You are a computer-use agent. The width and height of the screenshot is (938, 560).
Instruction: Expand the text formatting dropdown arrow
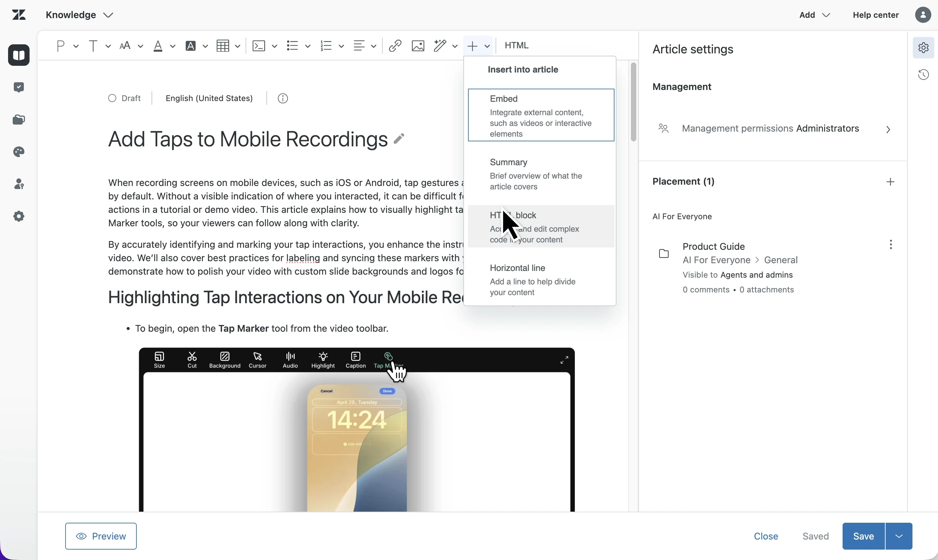tap(108, 46)
